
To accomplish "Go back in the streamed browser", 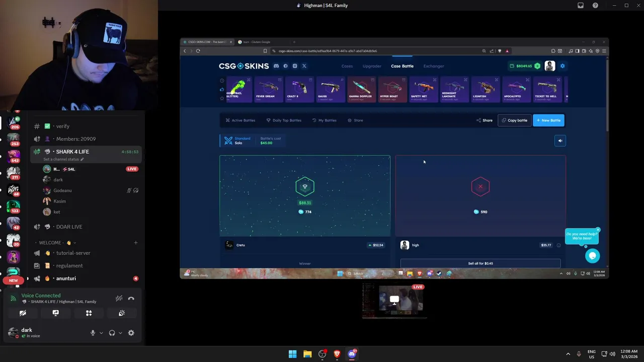I will pos(185,51).
